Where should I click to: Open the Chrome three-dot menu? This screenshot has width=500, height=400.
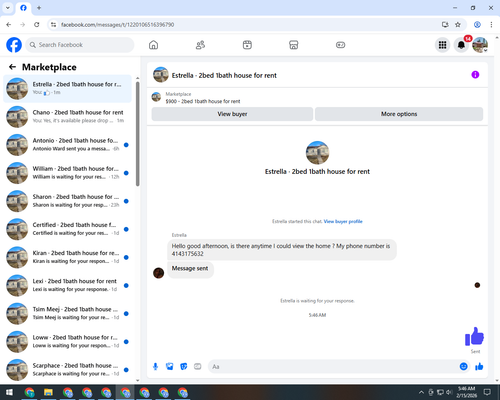pyautogui.click(x=491, y=25)
